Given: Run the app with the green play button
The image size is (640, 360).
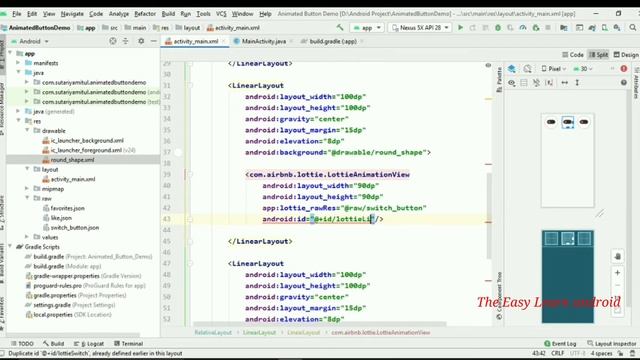Looking at the screenshot, I should [460, 28].
